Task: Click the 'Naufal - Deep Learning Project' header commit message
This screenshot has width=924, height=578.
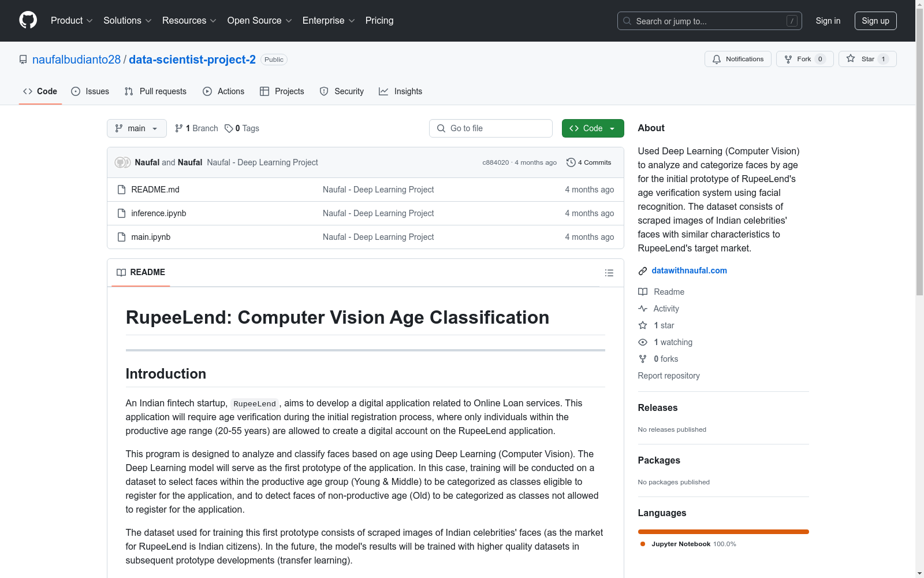Action: 262,162
